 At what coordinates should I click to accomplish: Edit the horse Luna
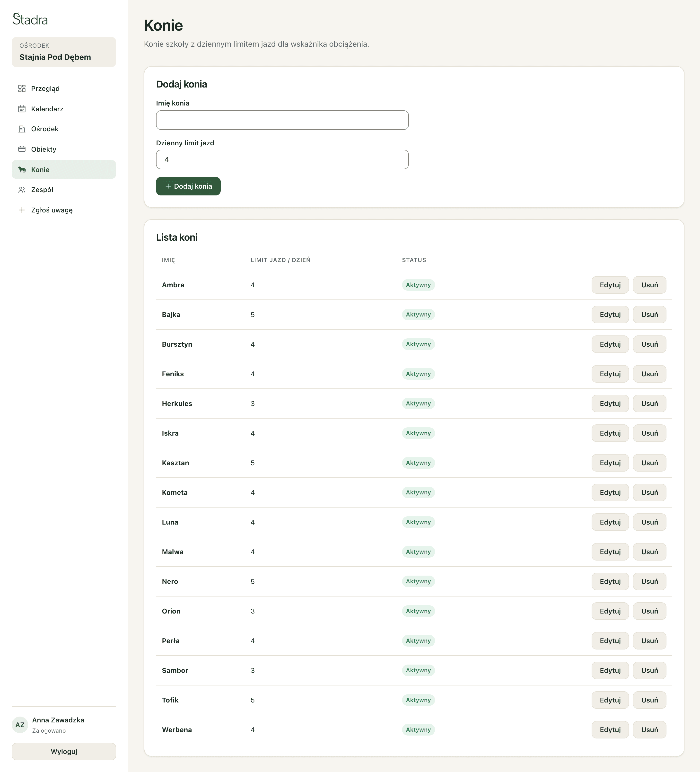pyautogui.click(x=610, y=522)
